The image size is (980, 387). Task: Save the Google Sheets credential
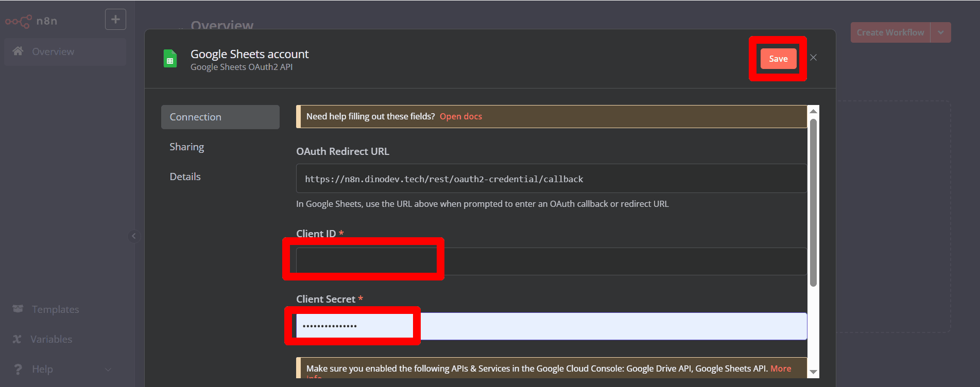click(x=778, y=59)
